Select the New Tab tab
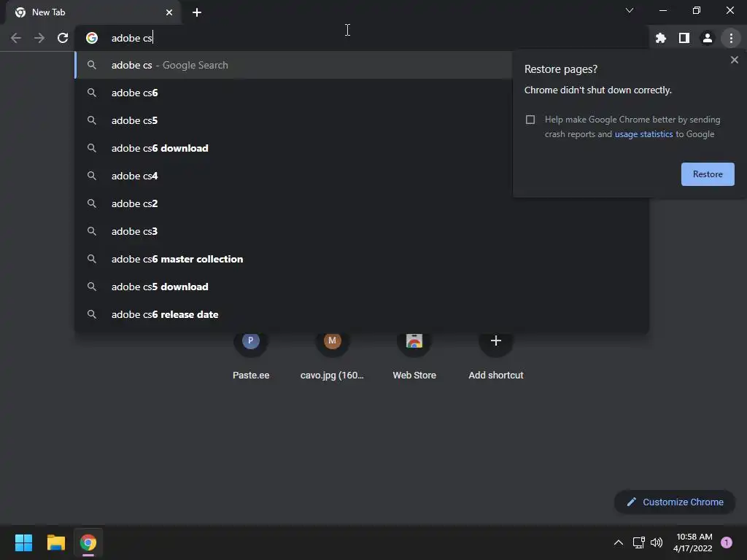Viewport: 747px width, 560px height. point(93,12)
